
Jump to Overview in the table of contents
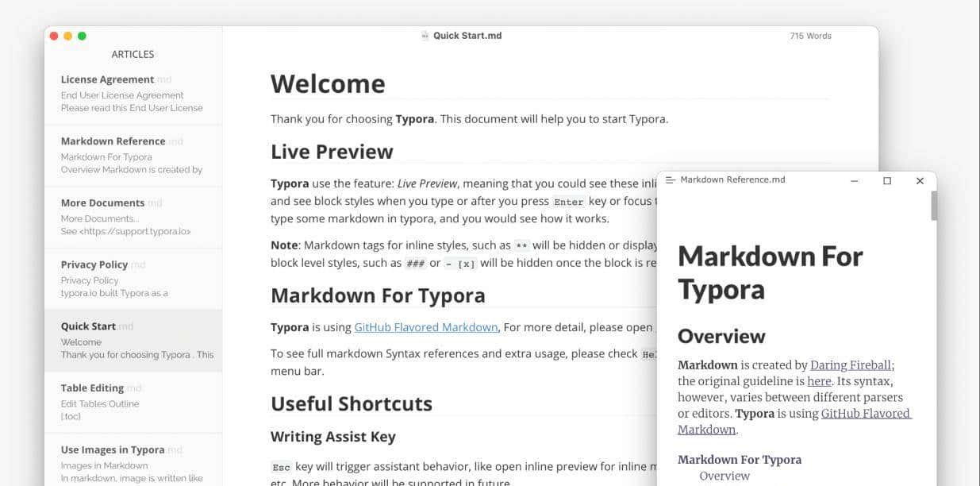click(724, 476)
